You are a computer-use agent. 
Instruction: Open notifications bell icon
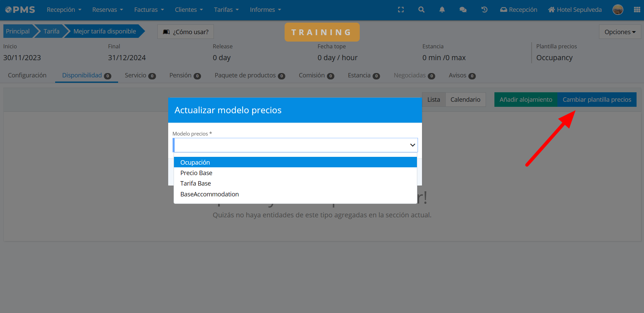pos(442,10)
